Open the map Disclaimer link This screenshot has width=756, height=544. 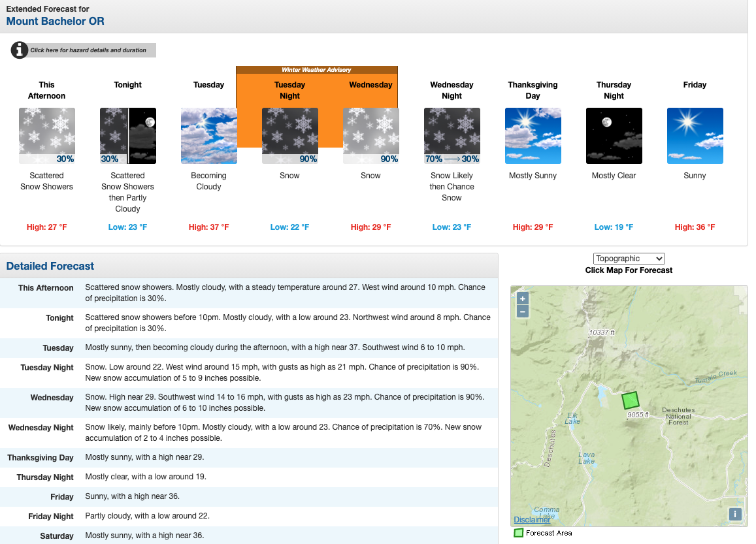(x=532, y=519)
